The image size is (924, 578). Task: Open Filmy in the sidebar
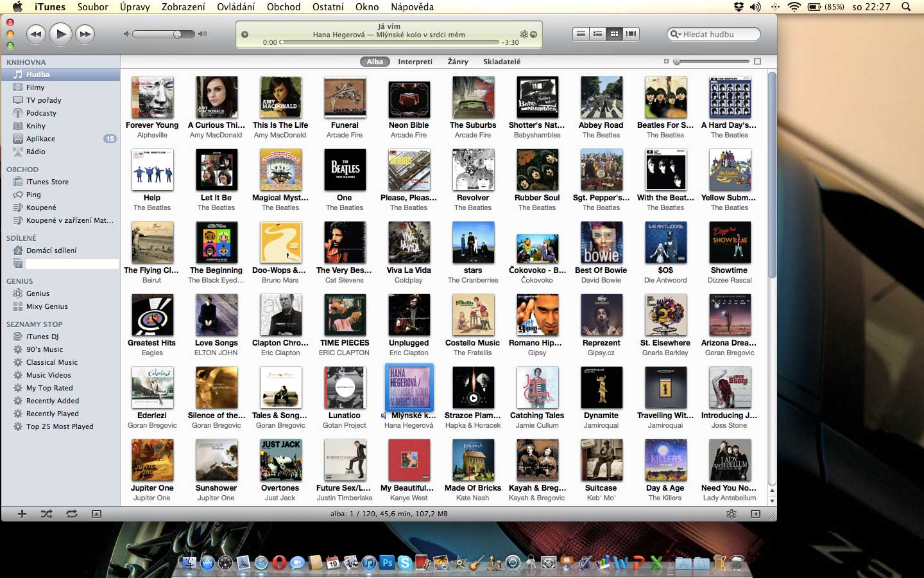[x=60, y=87]
